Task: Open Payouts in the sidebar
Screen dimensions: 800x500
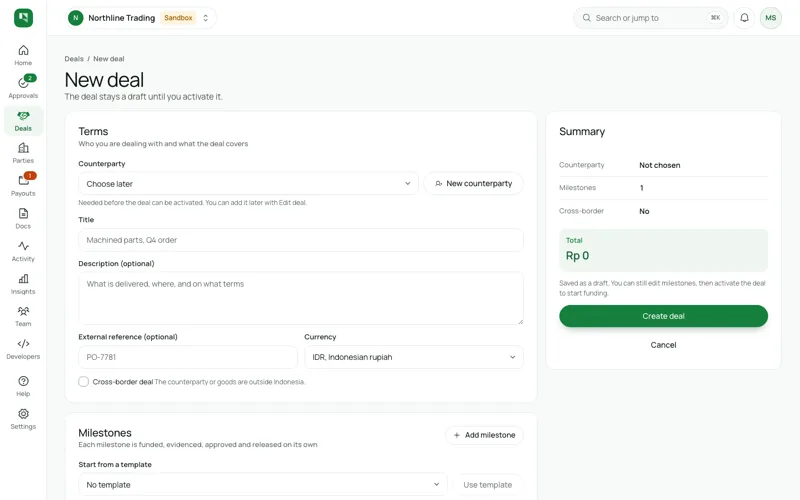Action: [23, 186]
